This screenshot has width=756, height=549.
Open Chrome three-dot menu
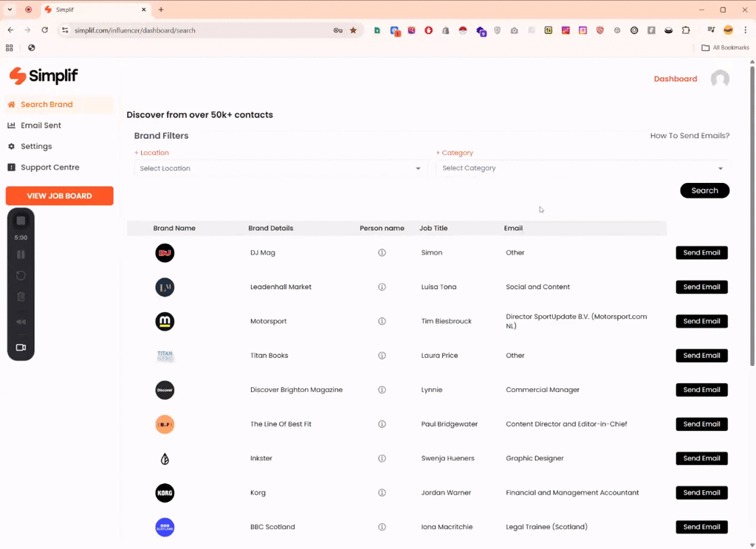746,30
